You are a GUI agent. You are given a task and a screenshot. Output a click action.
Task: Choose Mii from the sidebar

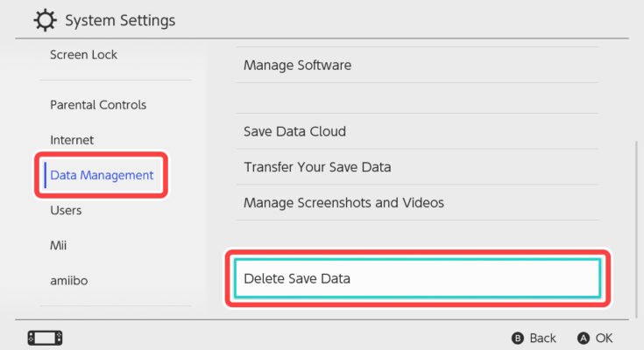point(59,245)
